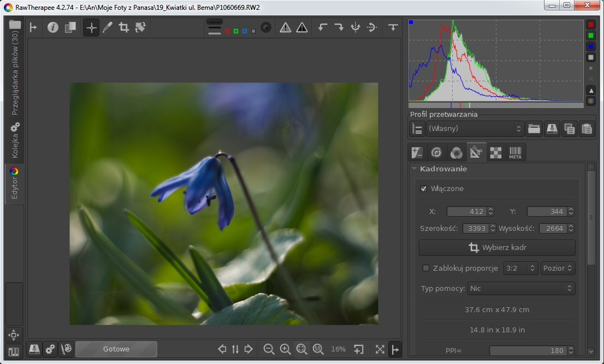The height and width of the screenshot is (364, 604).
Task: Open Typ pomocy guide type dropdown
Action: [521, 288]
